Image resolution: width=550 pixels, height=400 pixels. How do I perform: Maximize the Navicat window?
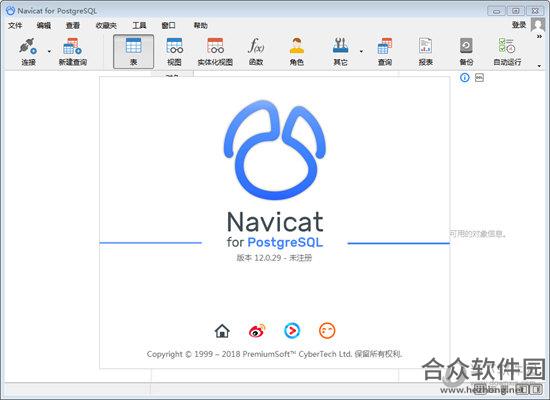(x=515, y=11)
